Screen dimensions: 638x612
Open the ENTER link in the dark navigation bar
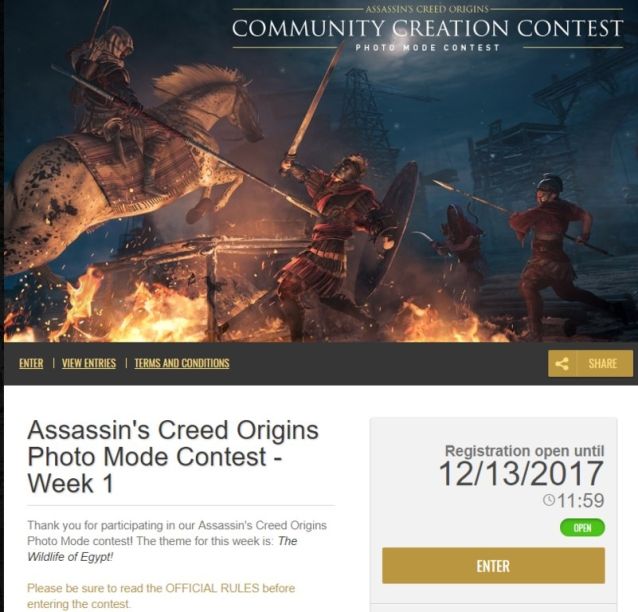click(31, 363)
